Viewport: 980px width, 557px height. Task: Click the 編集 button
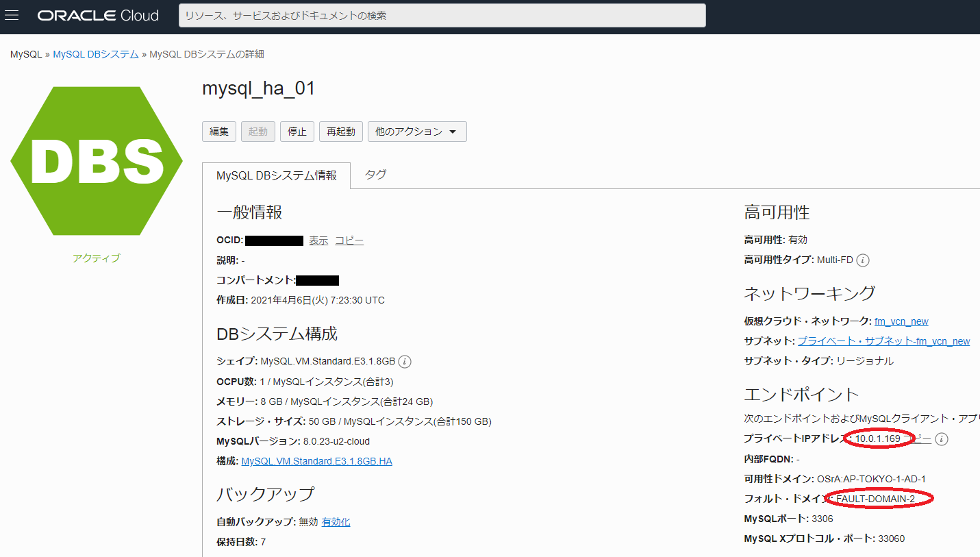click(219, 132)
